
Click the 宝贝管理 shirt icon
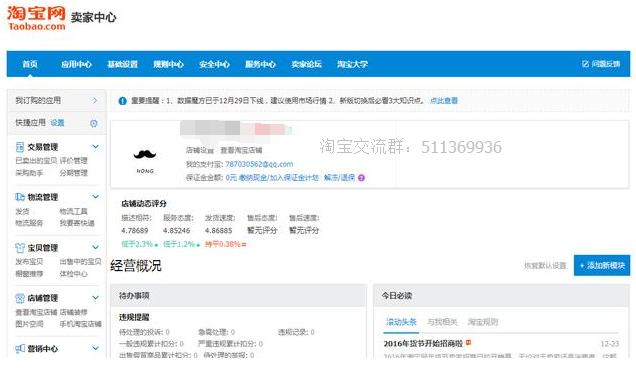point(19,248)
